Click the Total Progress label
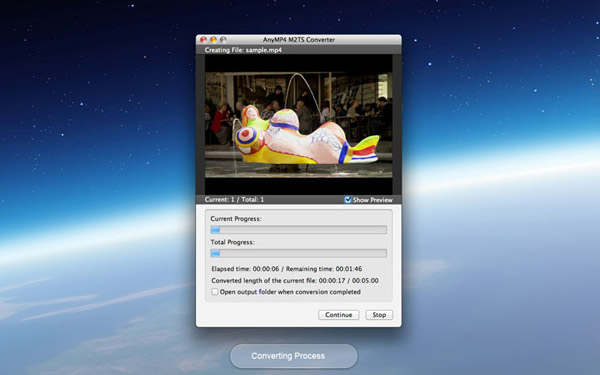Image resolution: width=600 pixels, height=375 pixels. click(x=232, y=242)
